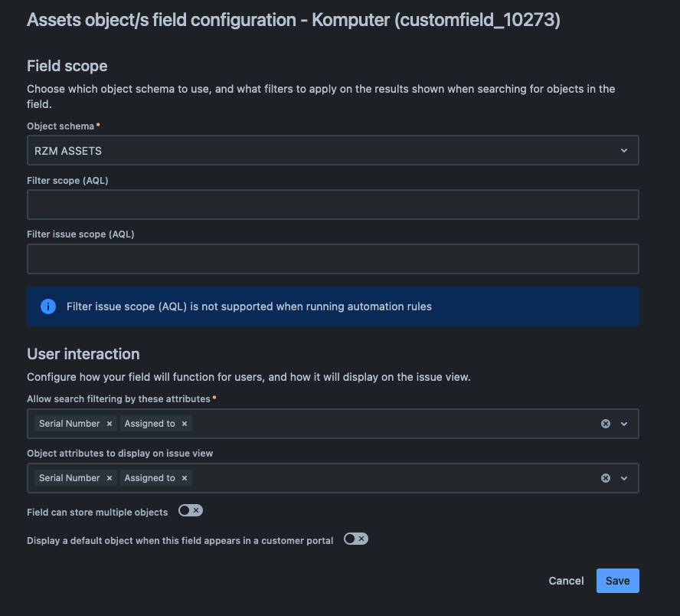Remove Assigned to from issue view attributes

tap(185, 478)
